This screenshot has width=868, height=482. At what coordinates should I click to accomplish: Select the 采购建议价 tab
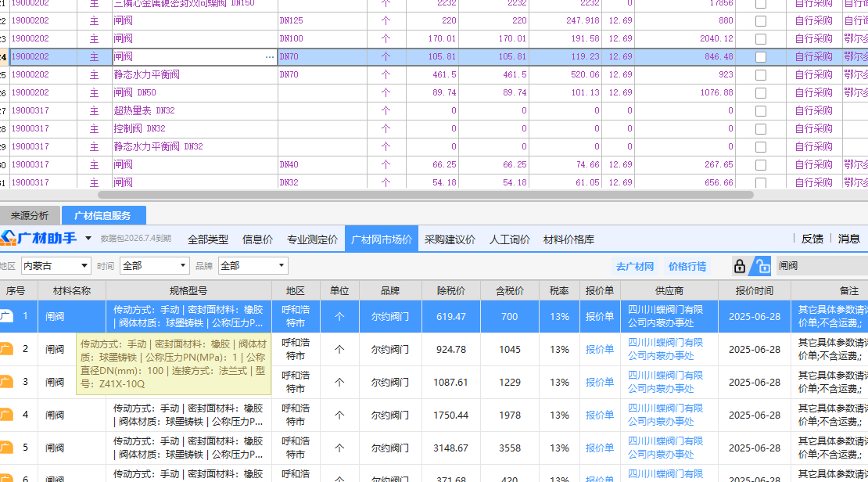click(x=450, y=239)
